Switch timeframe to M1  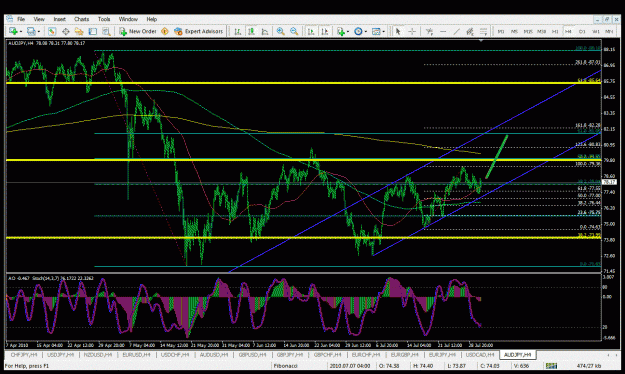coord(501,31)
